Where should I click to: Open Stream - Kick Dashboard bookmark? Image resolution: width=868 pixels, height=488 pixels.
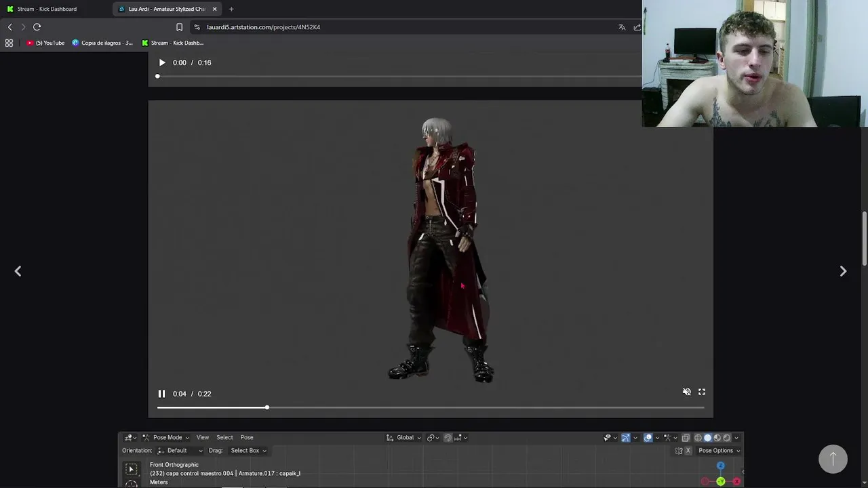(172, 43)
